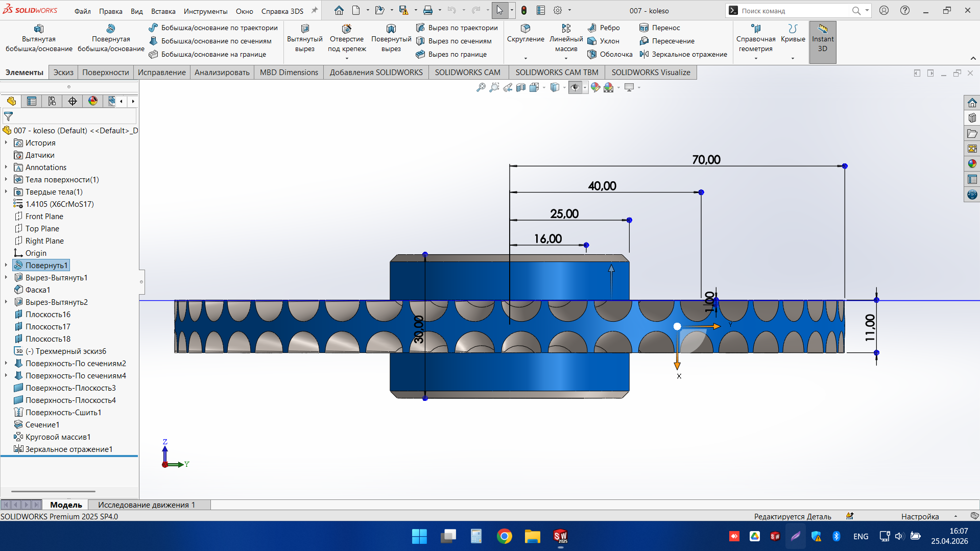
Task: Open the PropertyManager tab
Action: [x=32, y=101]
